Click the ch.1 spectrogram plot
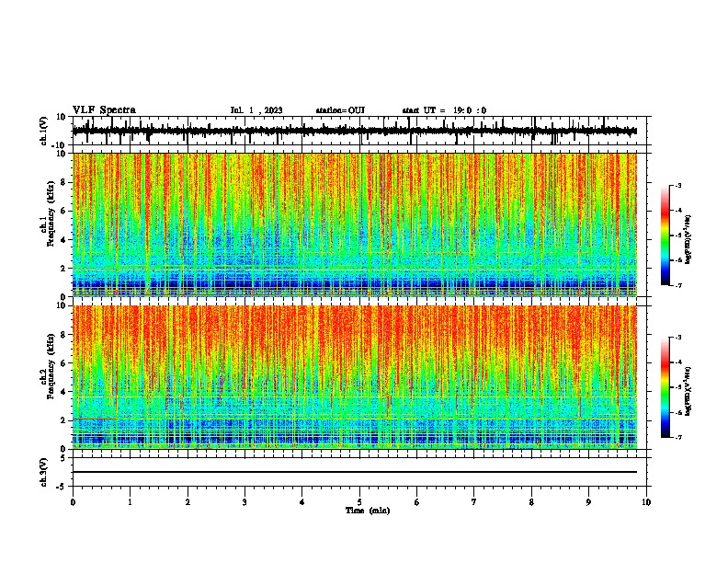The width and height of the screenshot is (728, 563). pos(355,224)
